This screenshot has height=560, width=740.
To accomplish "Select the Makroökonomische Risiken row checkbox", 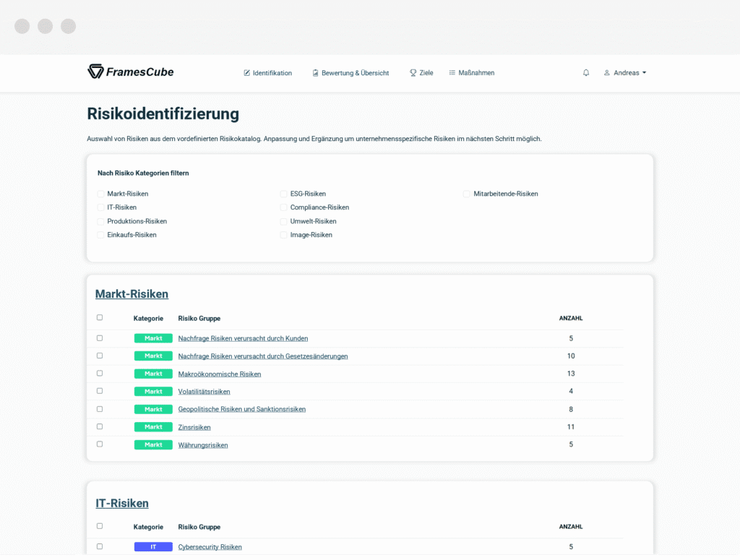I will (x=100, y=373).
